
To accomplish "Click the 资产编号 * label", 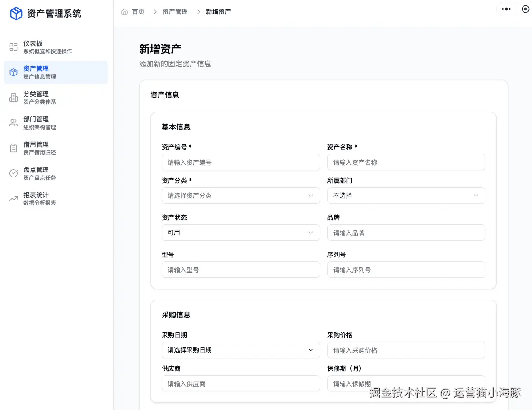I will 177,147.
